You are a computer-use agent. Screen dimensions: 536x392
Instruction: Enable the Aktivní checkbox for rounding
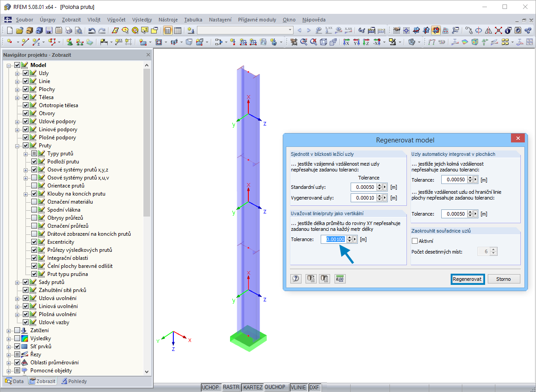(415, 241)
